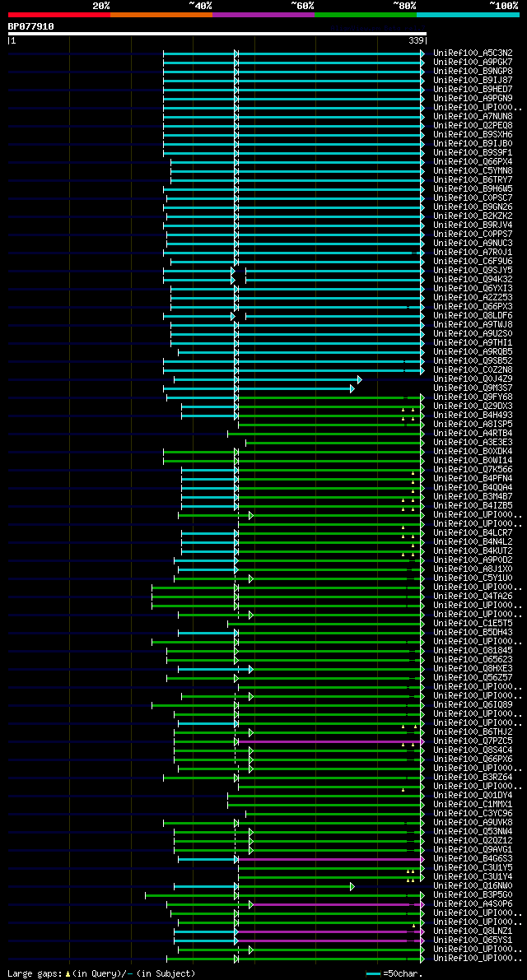Select the UniRef100_Q65YS1 label
Image resolution: width=527 pixels, height=980 pixels.
[x=473, y=941]
